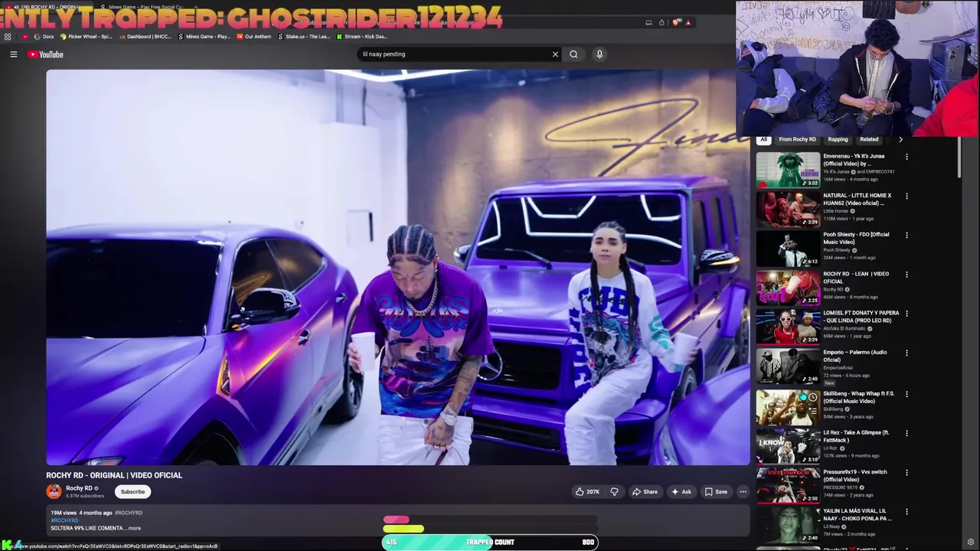Click the settings gear in the corner
The image size is (980, 551).
(971, 543)
